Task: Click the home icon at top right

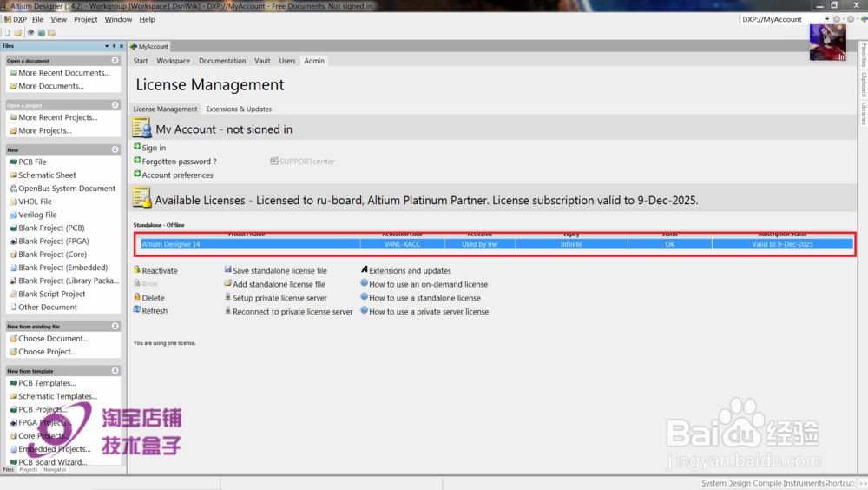Action: tap(864, 19)
